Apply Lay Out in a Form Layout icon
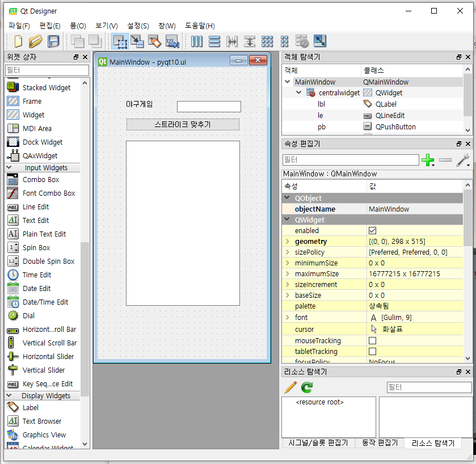This screenshot has width=476, height=464. click(x=284, y=41)
